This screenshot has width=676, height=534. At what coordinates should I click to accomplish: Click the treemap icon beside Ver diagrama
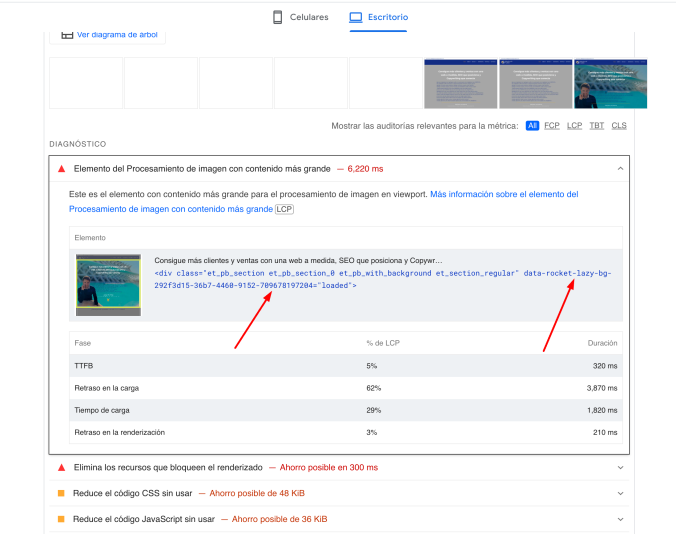[x=67, y=34]
